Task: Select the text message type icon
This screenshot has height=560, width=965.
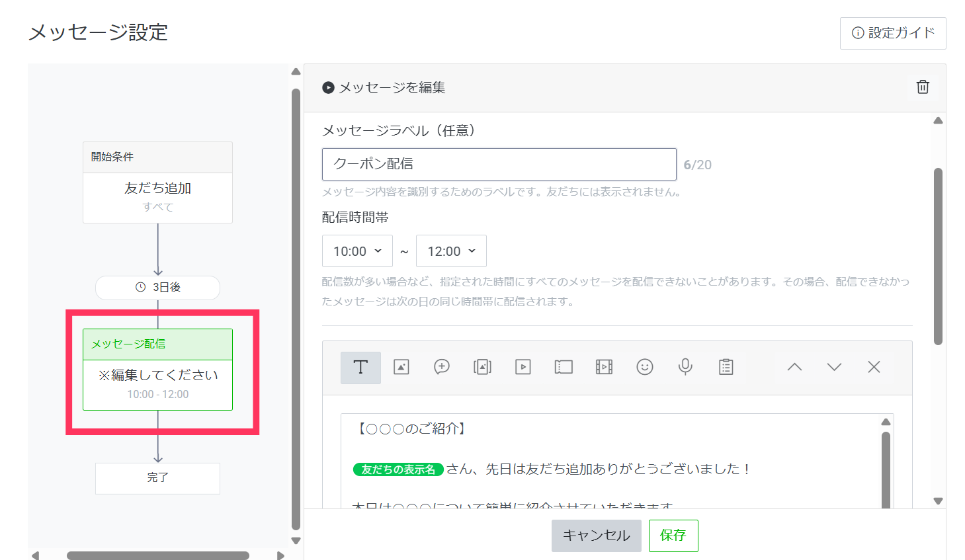Action: coord(360,368)
